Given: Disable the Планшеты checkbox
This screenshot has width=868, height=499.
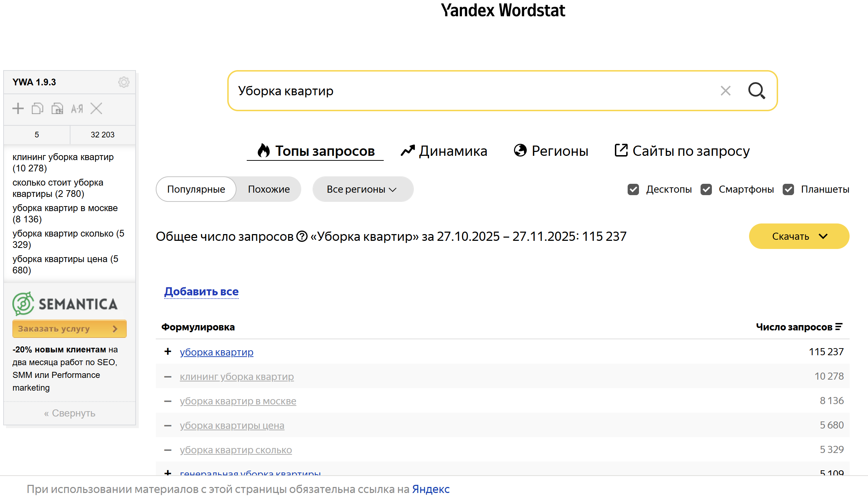Looking at the screenshot, I should click(788, 189).
